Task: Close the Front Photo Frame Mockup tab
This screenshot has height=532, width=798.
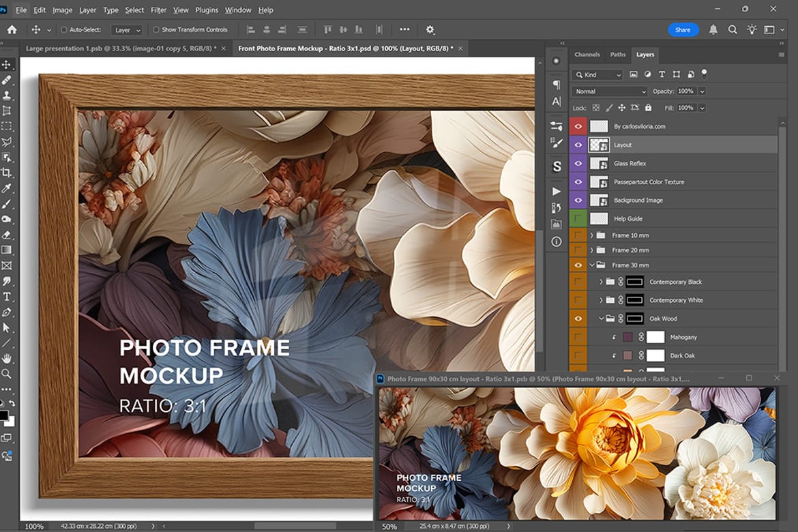Action: [460, 48]
